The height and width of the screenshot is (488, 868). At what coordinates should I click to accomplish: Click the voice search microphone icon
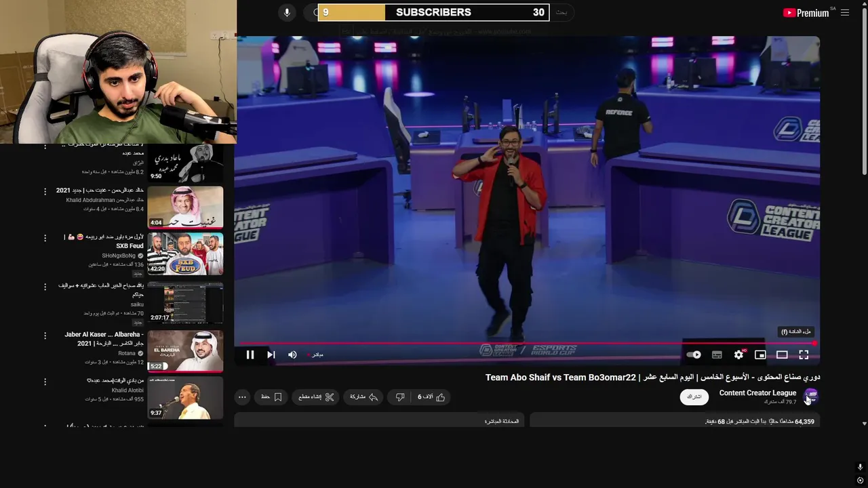coord(287,12)
